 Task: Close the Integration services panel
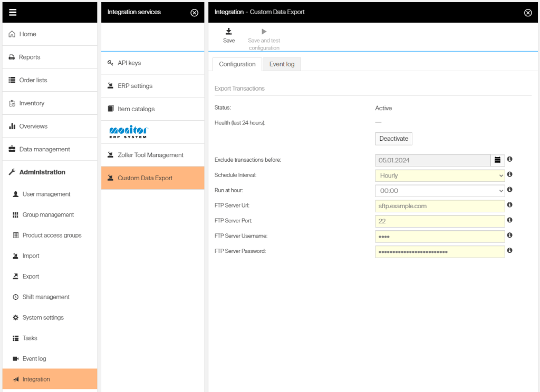(194, 13)
